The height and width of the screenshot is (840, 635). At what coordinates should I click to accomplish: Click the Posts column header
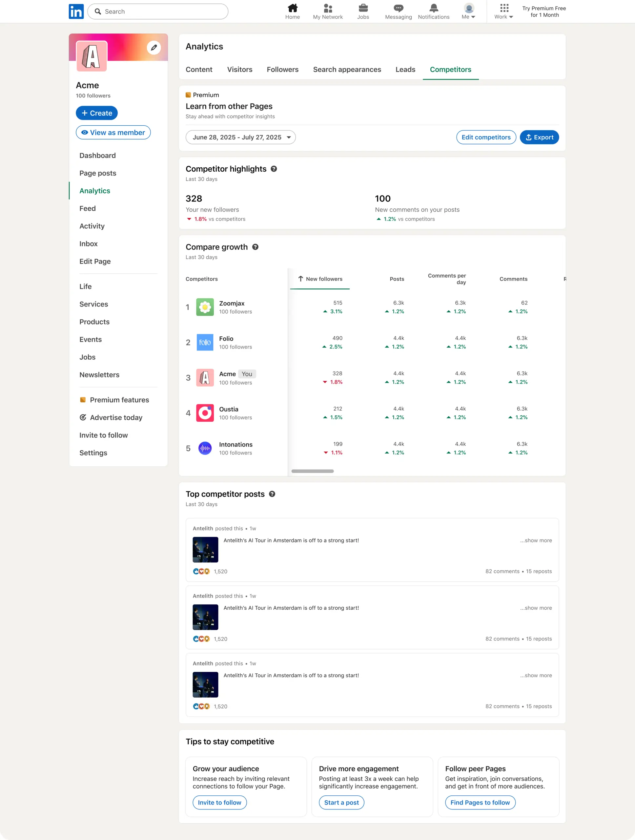(x=397, y=279)
